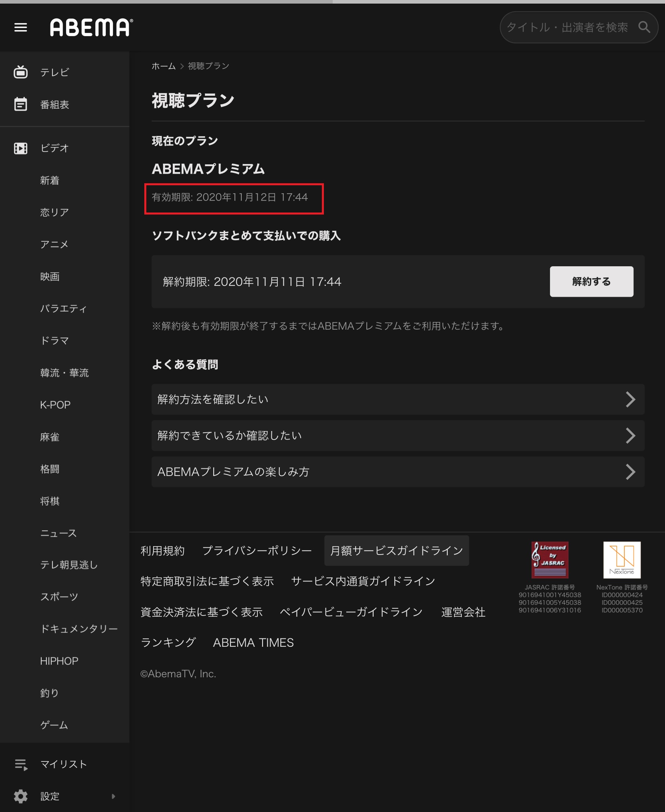Image resolution: width=665 pixels, height=812 pixels.
Task: Select バラエティ category
Action: pos(64,309)
